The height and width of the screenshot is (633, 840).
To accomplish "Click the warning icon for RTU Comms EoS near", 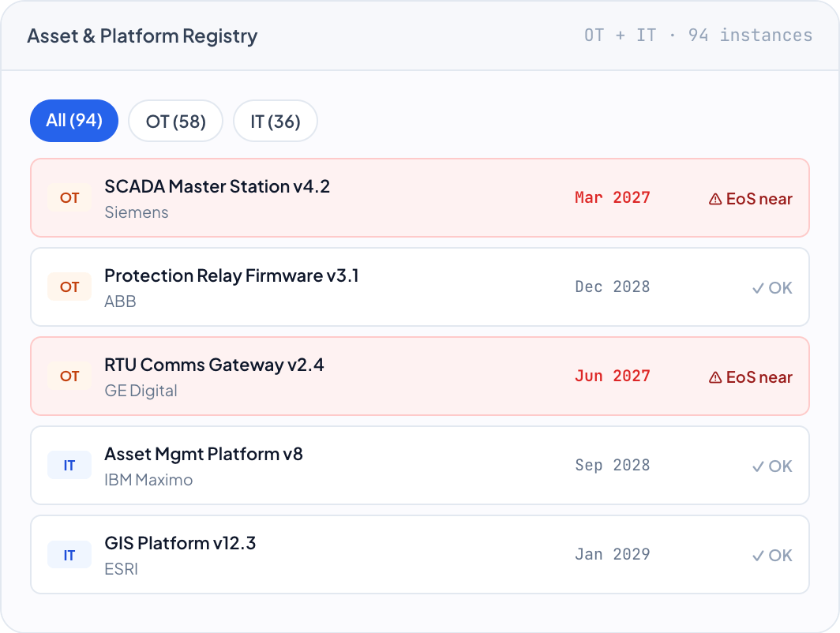I will tap(715, 377).
